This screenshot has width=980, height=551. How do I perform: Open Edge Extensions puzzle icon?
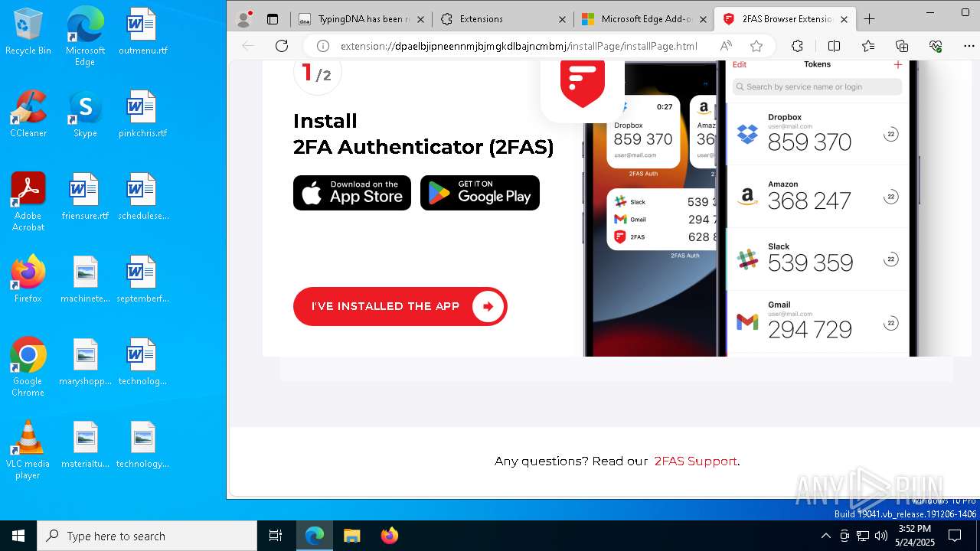(x=797, y=46)
